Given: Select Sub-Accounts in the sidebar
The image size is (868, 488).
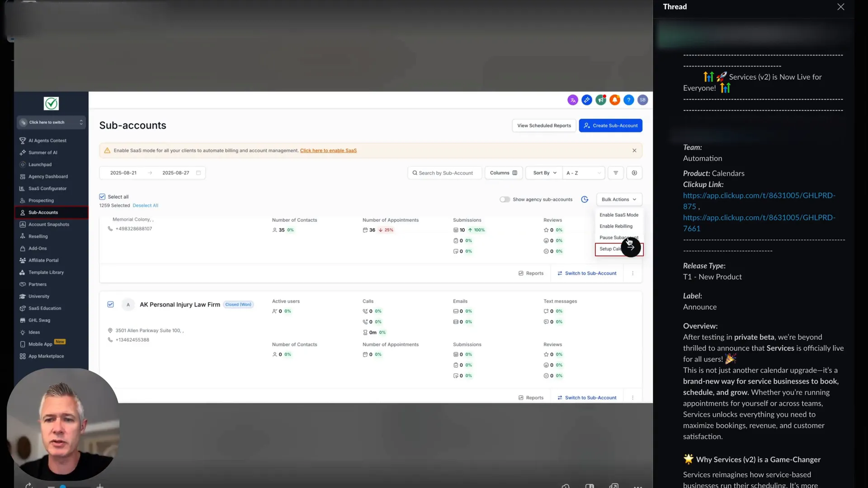Looking at the screenshot, I should [51, 212].
